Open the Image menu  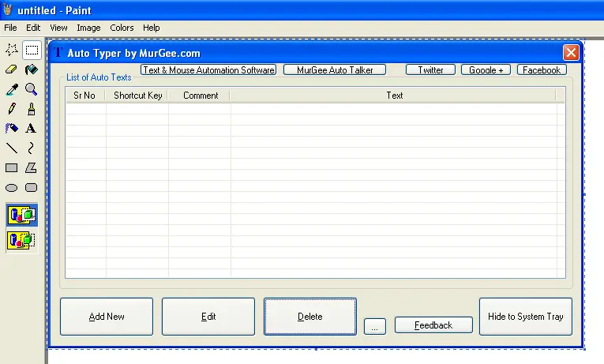pos(88,28)
